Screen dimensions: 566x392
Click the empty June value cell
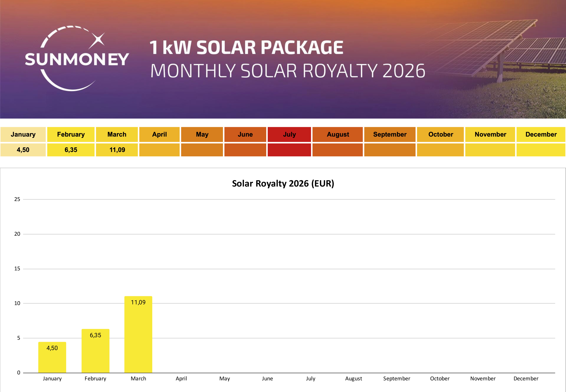pyautogui.click(x=245, y=150)
